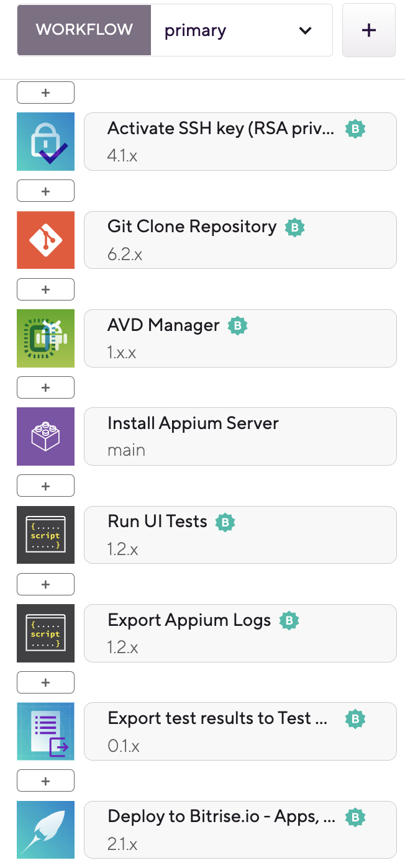The height and width of the screenshot is (868, 405).
Task: Insert step above Activate SSH key
Action: (x=45, y=93)
